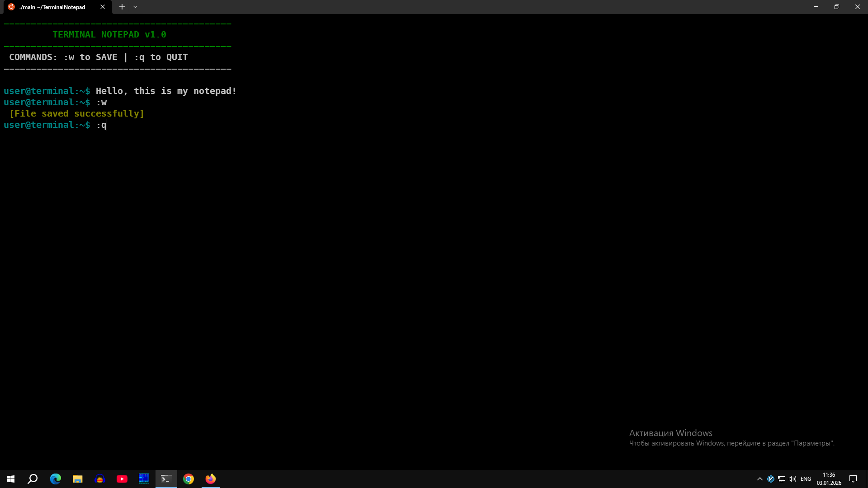Launch Microsoft Edge from the taskbar
Screen dimensions: 868x488
tap(55, 479)
